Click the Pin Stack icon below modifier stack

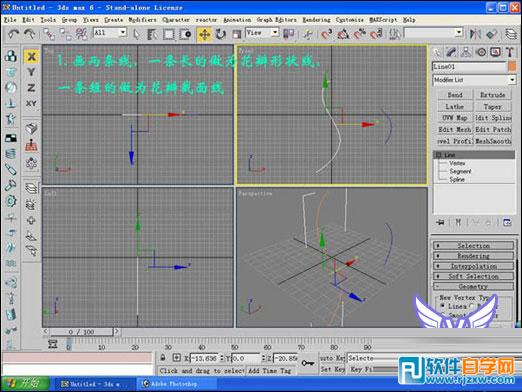(x=440, y=222)
